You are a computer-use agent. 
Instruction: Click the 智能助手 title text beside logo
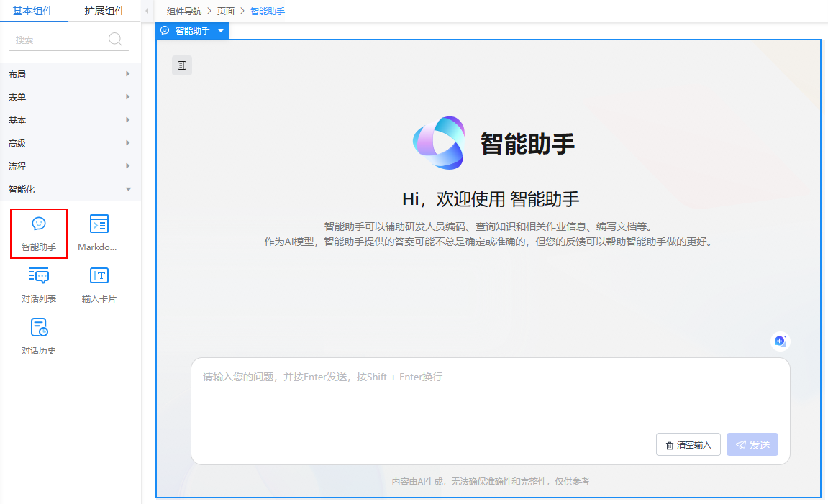click(x=527, y=144)
